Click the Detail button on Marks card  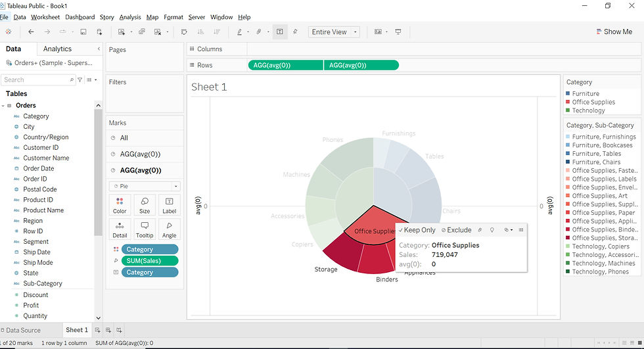click(120, 229)
